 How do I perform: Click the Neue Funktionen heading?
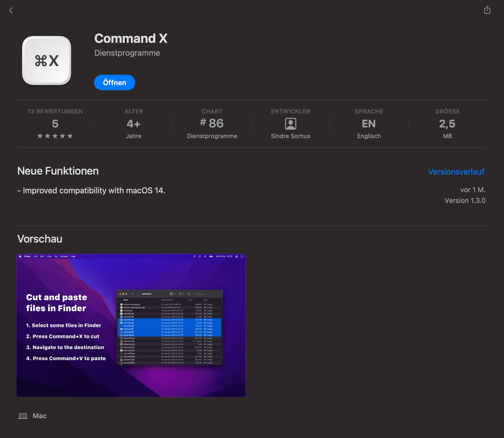pyautogui.click(x=58, y=171)
